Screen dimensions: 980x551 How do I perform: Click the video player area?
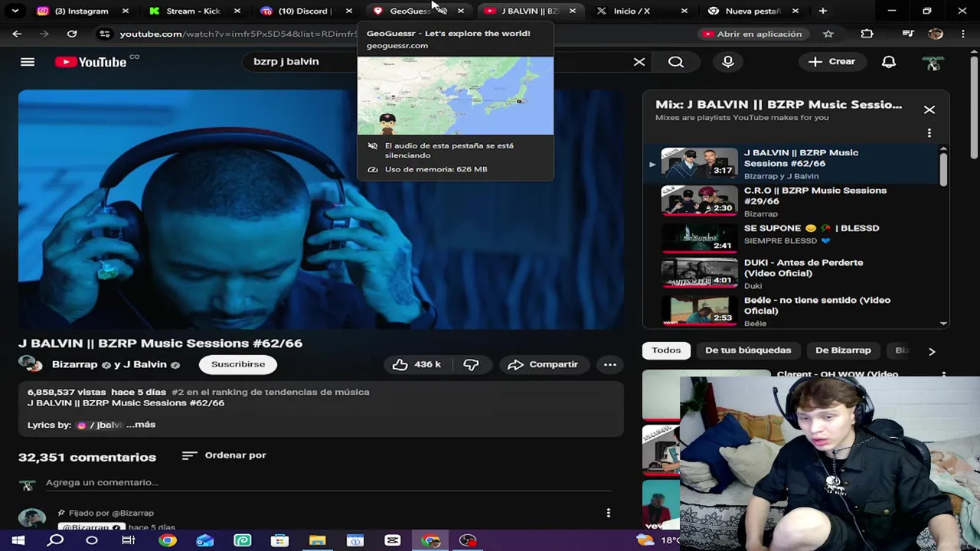(x=321, y=209)
